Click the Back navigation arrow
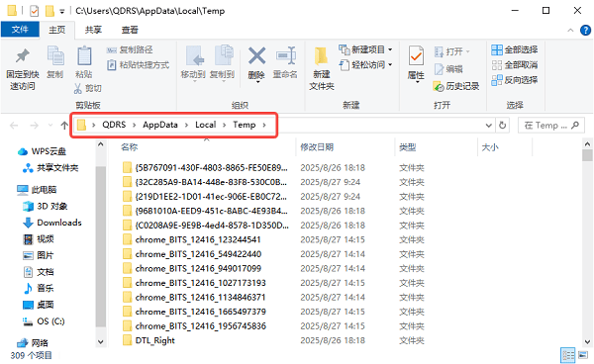Image resolution: width=594 pixels, height=364 pixels. point(14,126)
